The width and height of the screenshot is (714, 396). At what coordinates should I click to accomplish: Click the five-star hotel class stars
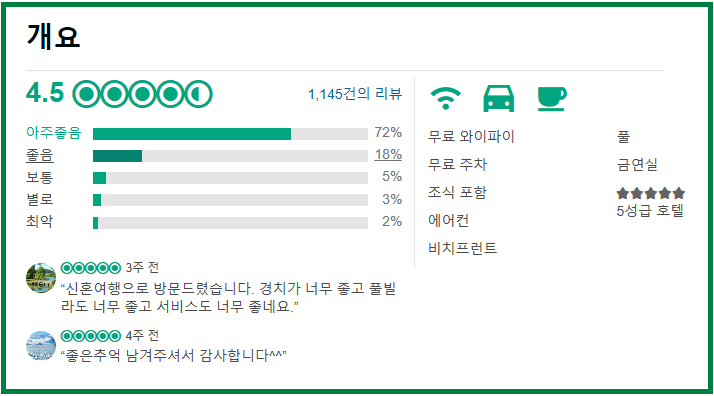[651, 193]
